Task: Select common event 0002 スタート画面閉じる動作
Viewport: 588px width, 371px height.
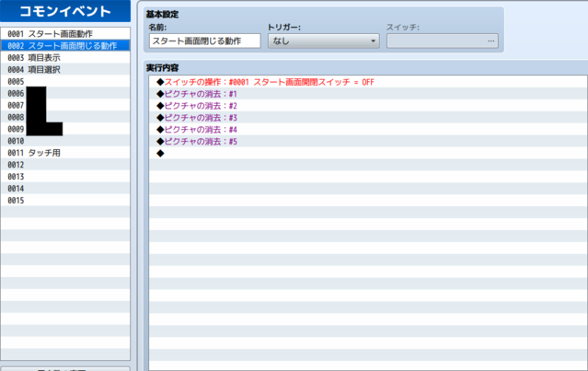Action: coord(65,46)
